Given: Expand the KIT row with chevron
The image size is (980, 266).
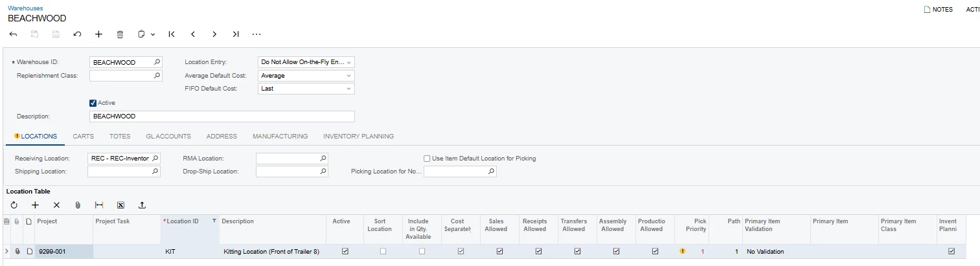Looking at the screenshot, I should pyautogui.click(x=6, y=251).
